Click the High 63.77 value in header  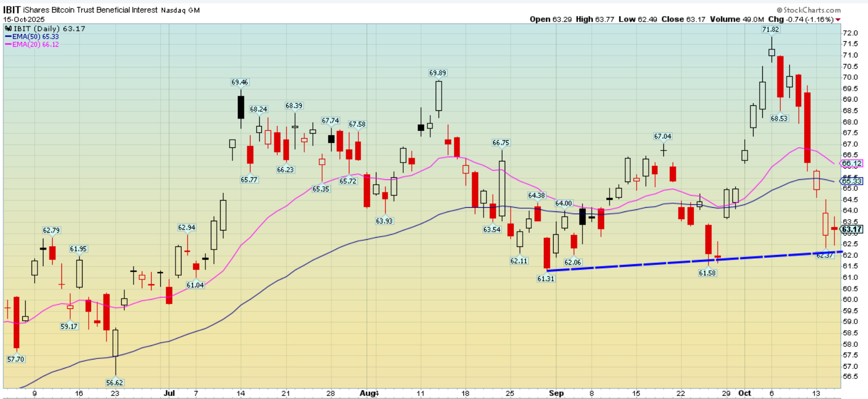click(x=595, y=19)
